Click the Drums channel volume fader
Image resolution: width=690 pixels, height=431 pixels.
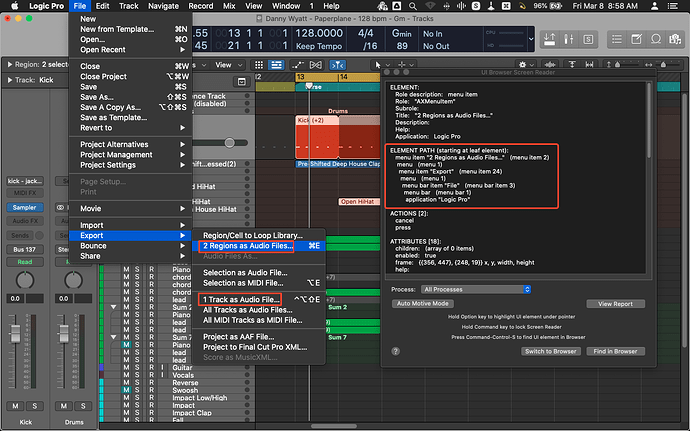click(63, 333)
